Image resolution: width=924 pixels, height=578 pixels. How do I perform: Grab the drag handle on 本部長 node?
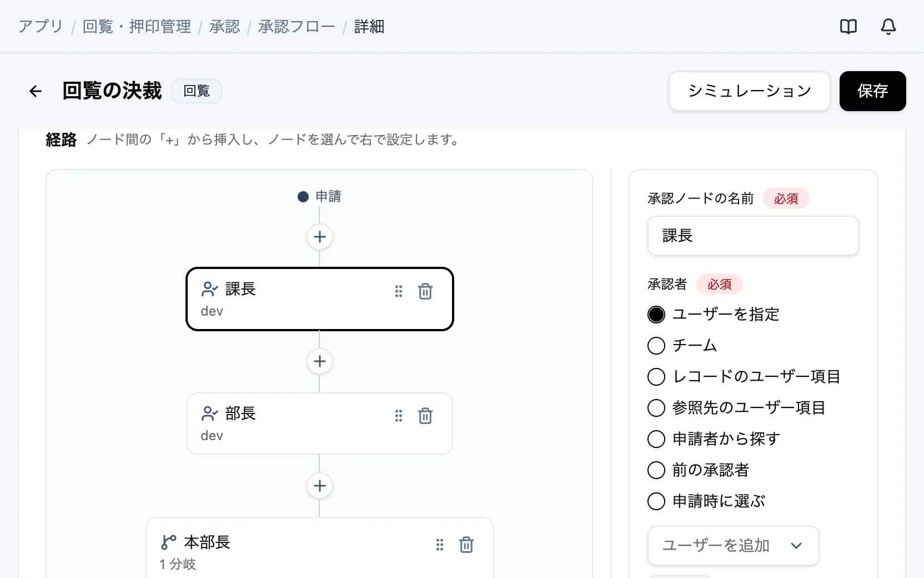click(x=440, y=545)
